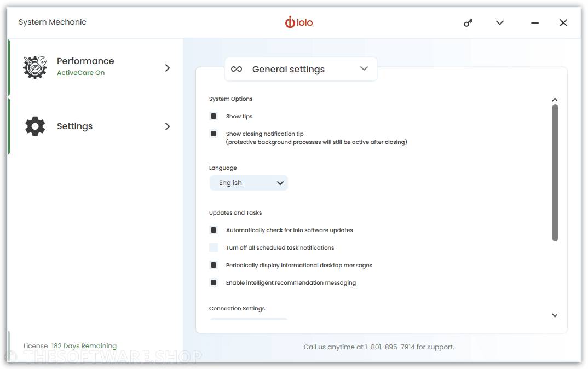Click the scrollbar down arrow

coord(555,315)
